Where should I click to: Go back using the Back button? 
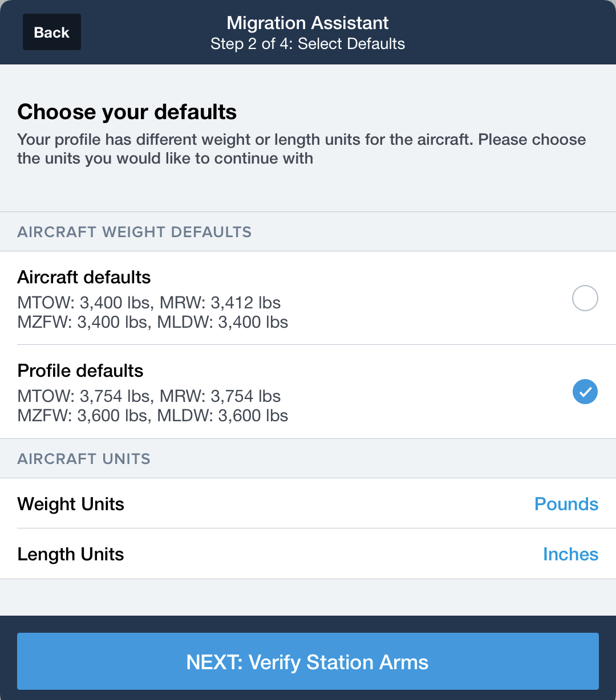(x=51, y=32)
